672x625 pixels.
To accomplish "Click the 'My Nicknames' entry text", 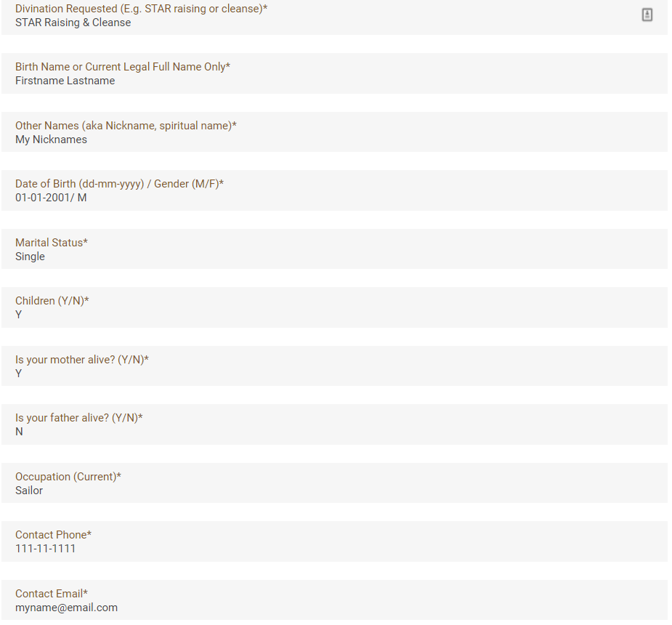I will (x=51, y=140).
